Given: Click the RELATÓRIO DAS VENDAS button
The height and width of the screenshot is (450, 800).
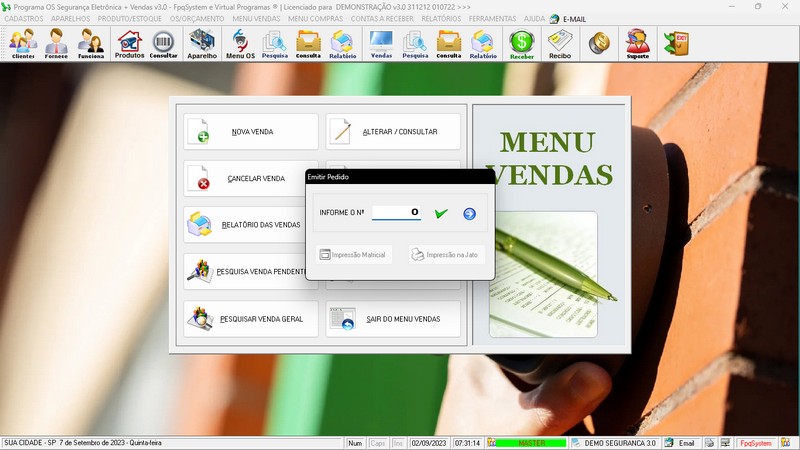Looking at the screenshot, I should [x=244, y=224].
